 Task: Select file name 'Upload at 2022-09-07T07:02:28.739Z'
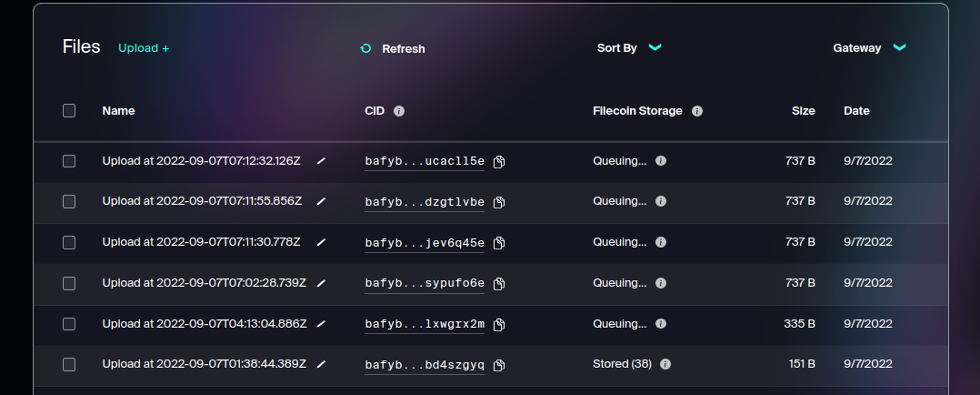(204, 283)
